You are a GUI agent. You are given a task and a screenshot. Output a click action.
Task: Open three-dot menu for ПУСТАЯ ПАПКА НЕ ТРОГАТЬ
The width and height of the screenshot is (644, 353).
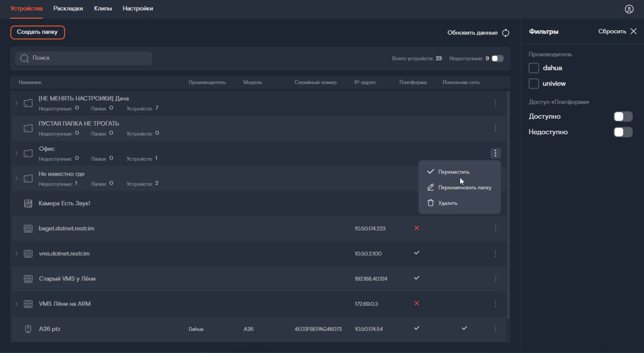pos(496,128)
